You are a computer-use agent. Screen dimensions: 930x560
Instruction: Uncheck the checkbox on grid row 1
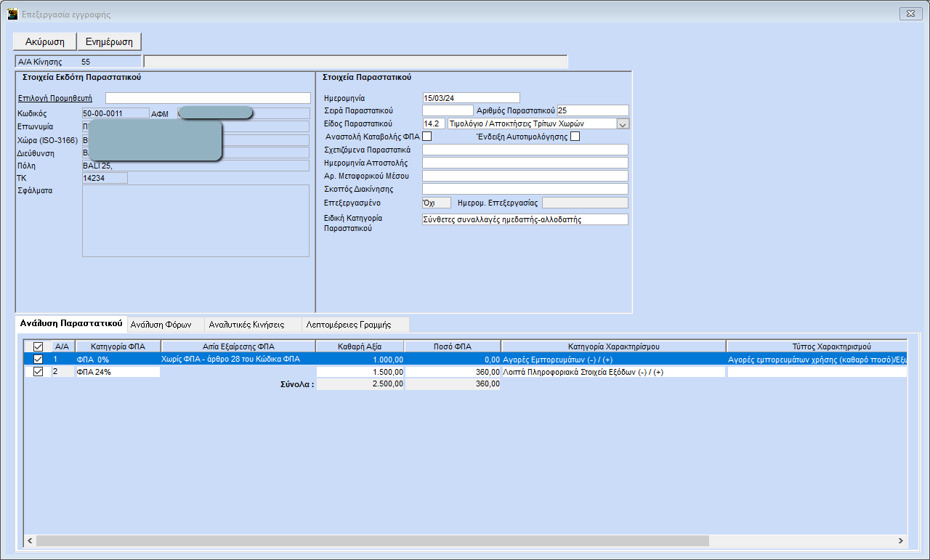point(38,359)
